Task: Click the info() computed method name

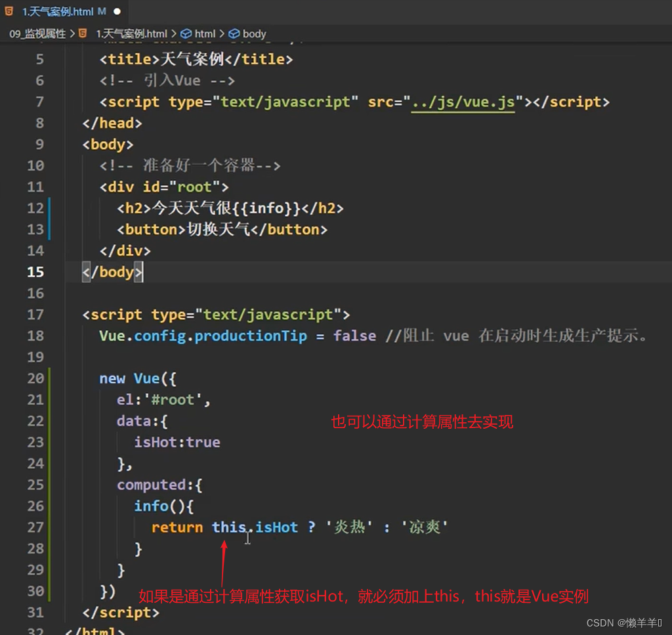Action: tap(151, 506)
